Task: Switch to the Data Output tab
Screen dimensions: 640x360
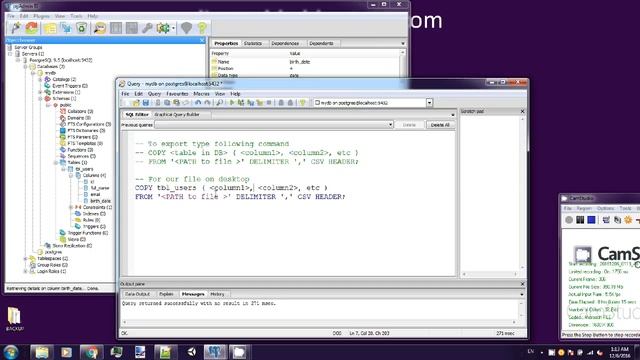Action: coord(137,294)
